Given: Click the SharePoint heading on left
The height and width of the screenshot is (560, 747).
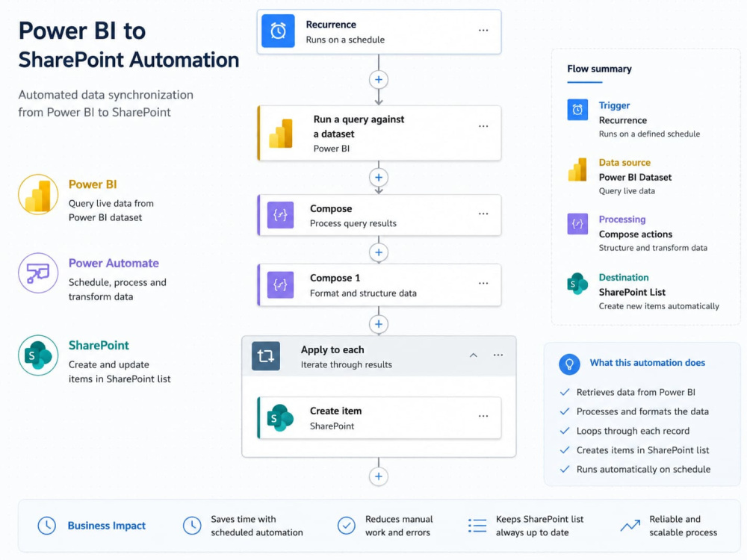Looking at the screenshot, I should coord(99,345).
